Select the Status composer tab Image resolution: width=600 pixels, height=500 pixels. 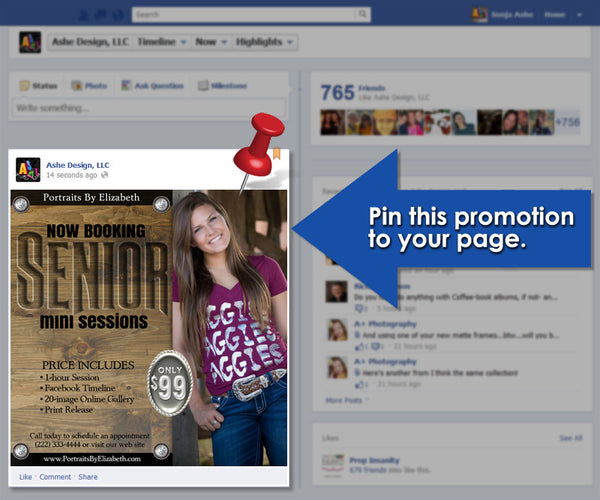click(x=39, y=86)
